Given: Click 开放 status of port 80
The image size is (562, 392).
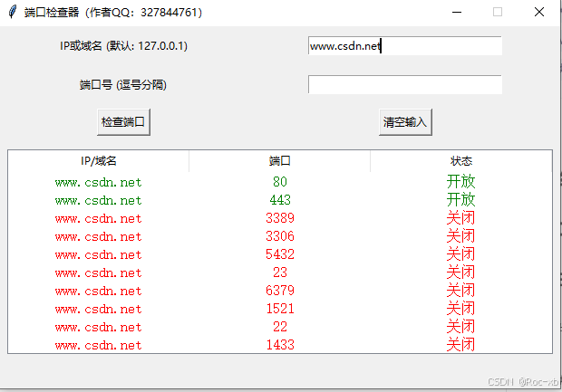Looking at the screenshot, I should point(460,182).
